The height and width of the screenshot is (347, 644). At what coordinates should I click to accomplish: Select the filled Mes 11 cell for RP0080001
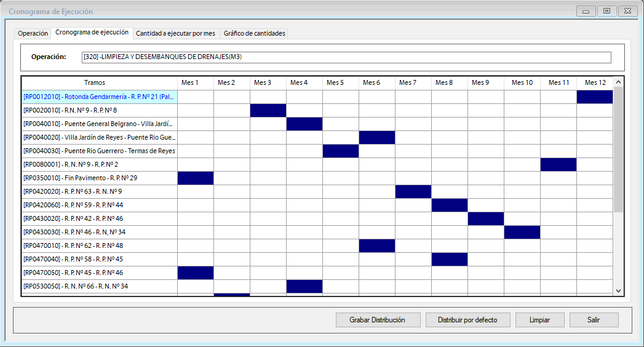click(558, 165)
